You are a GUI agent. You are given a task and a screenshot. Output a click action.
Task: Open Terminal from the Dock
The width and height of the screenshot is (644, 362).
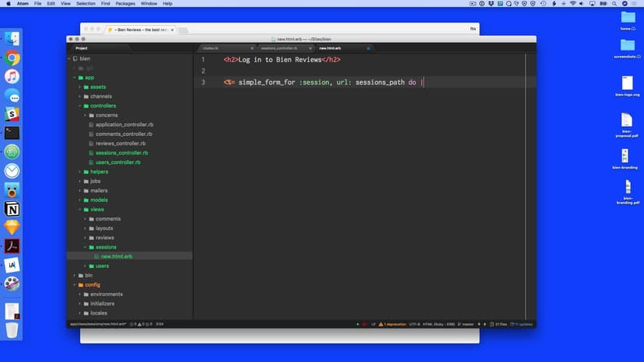12,133
